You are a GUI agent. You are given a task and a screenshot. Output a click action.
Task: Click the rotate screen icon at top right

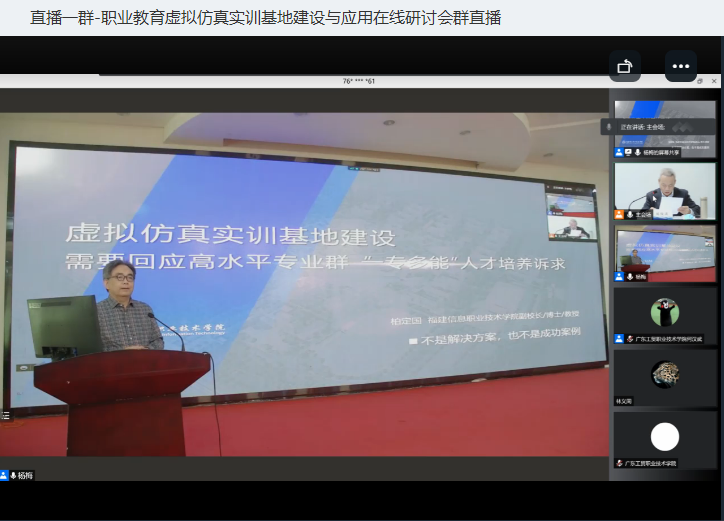coord(625,66)
